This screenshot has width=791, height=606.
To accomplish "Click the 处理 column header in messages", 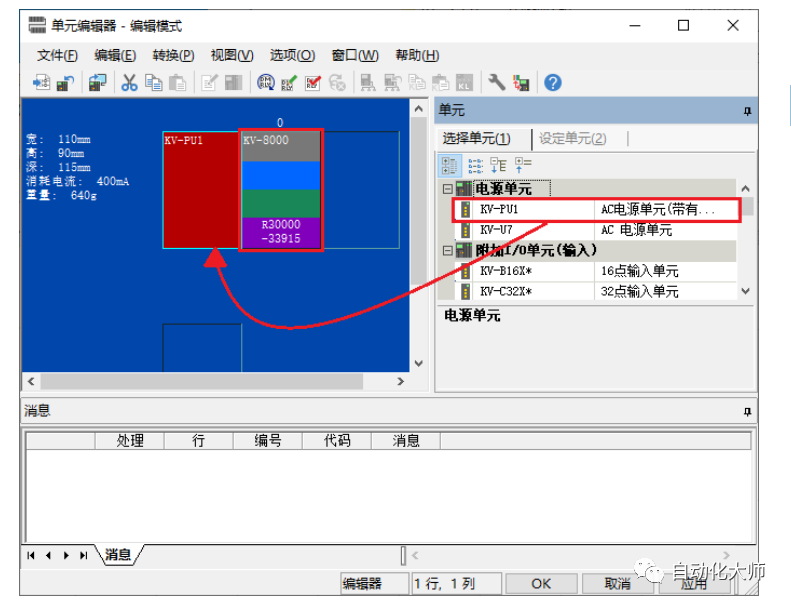I will [x=130, y=441].
